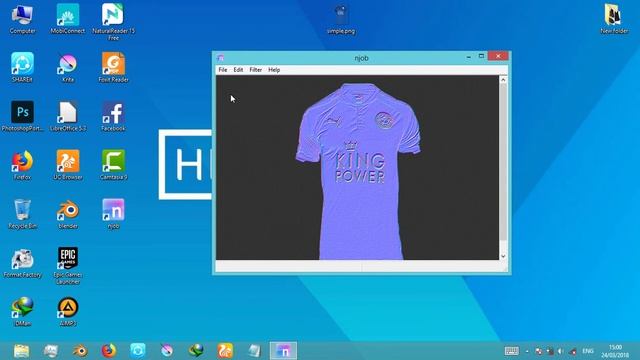The height and width of the screenshot is (360, 640).
Task: Select the UC Browser desktop icon
Action: coord(68,165)
